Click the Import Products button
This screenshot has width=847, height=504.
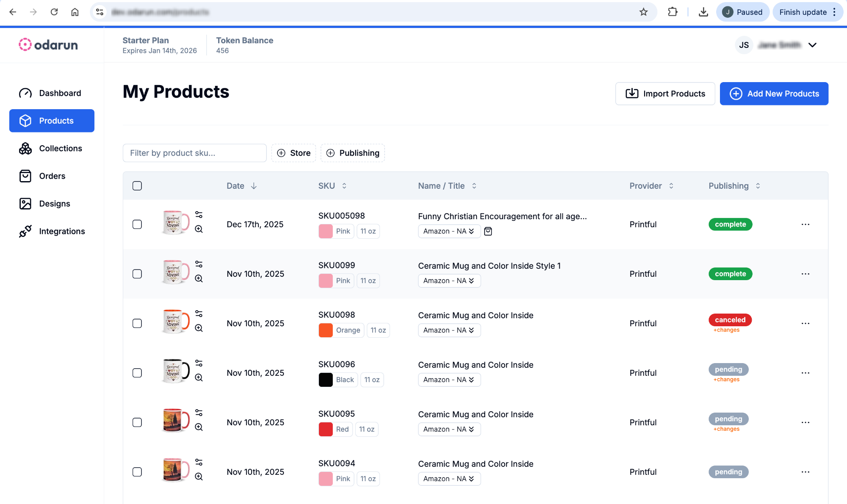pos(665,94)
